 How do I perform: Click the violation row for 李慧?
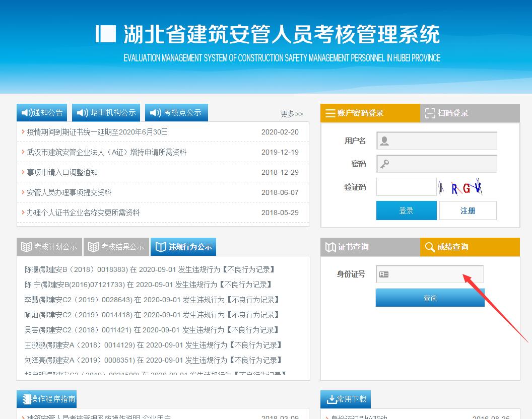pyautogui.click(x=152, y=300)
